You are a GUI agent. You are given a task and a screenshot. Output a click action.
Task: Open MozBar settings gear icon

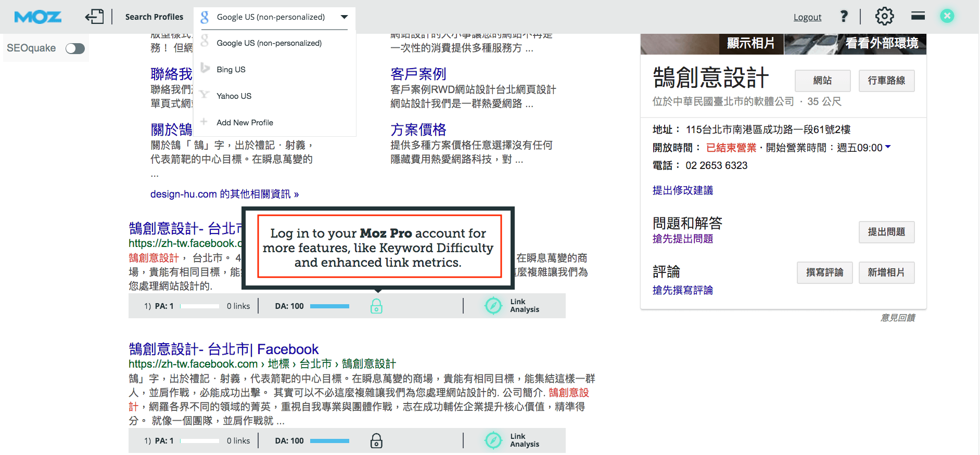click(x=884, y=16)
